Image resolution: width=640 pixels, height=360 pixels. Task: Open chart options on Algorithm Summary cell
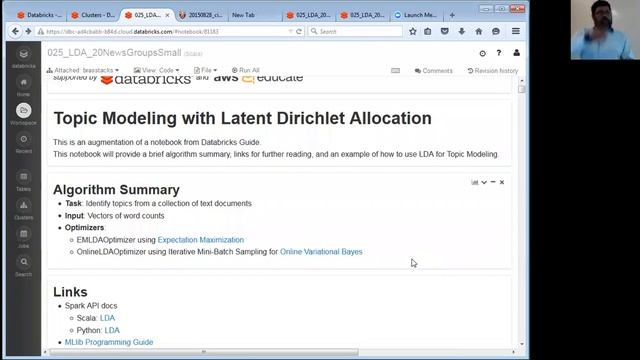[475, 182]
